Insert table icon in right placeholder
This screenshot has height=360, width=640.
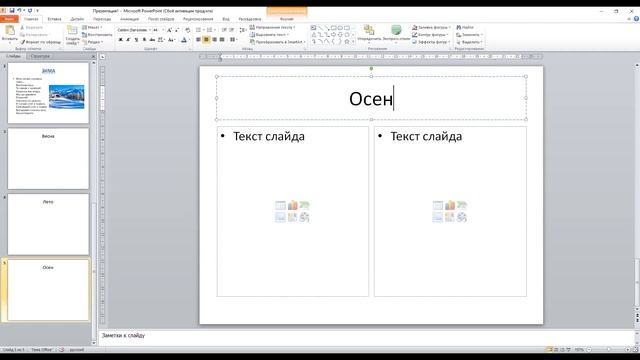point(438,205)
